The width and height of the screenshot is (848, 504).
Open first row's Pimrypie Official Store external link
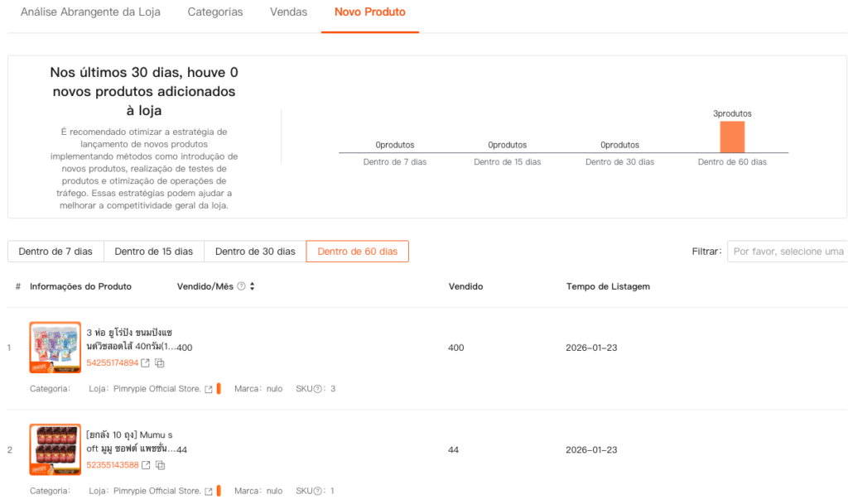point(209,389)
